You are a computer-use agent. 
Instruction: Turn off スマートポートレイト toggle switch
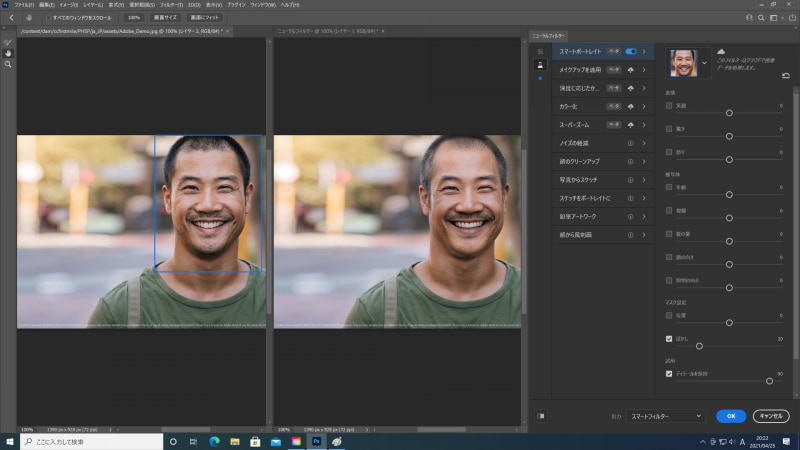point(631,52)
